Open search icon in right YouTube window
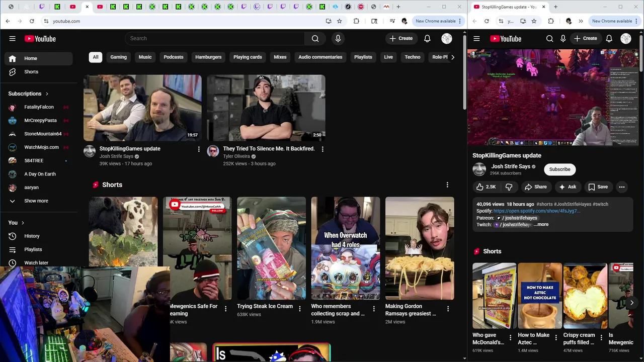This screenshot has width=644, height=362. point(550,39)
